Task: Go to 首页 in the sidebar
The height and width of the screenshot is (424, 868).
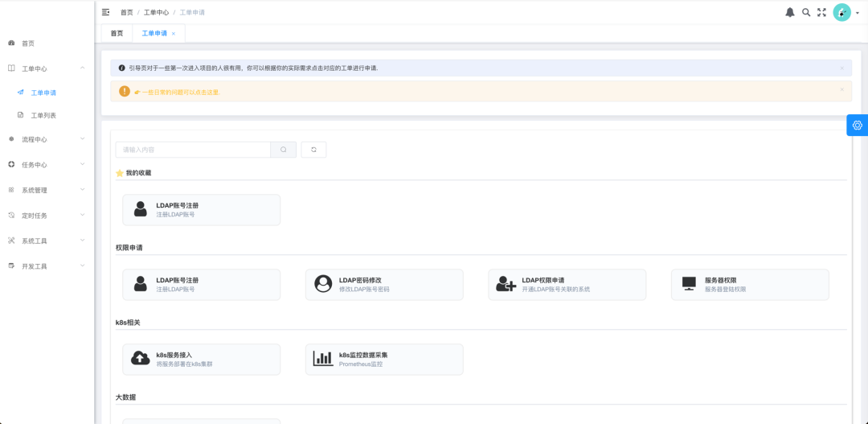Action: tap(47, 43)
